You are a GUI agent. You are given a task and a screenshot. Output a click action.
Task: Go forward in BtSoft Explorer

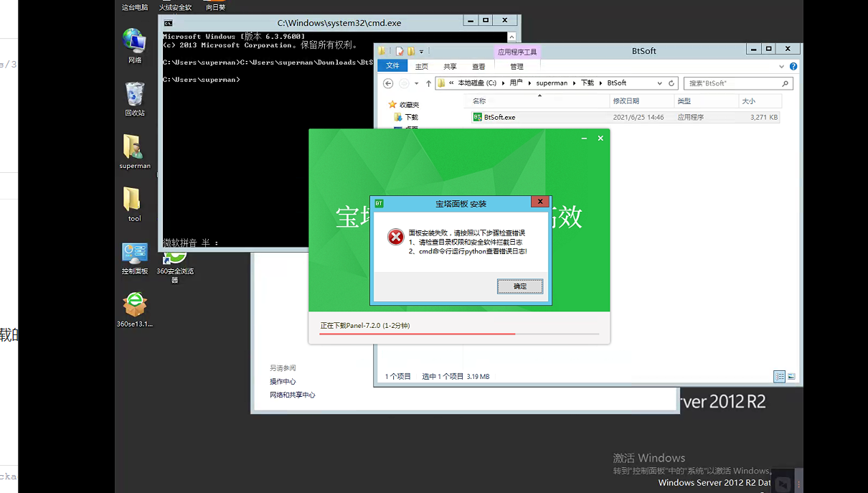point(404,83)
